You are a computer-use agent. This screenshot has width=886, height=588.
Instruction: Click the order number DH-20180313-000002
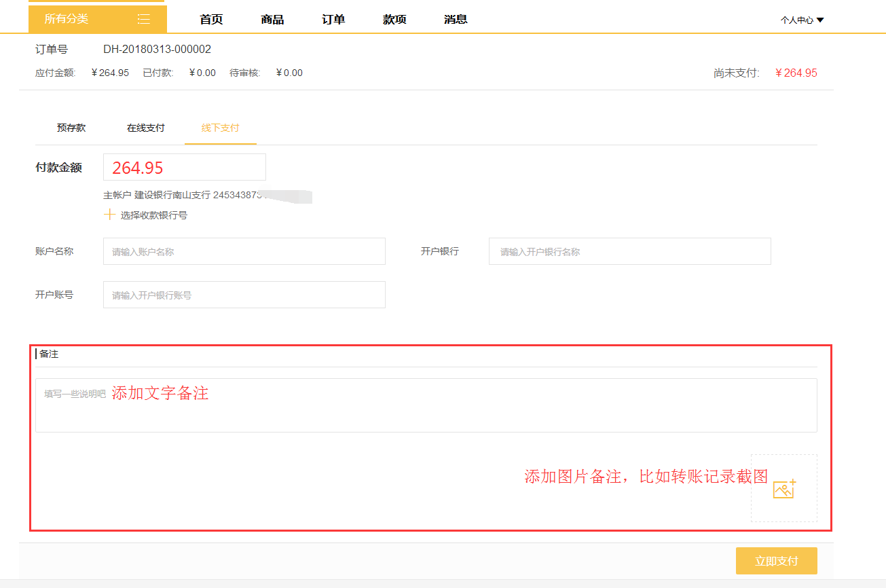pos(158,50)
